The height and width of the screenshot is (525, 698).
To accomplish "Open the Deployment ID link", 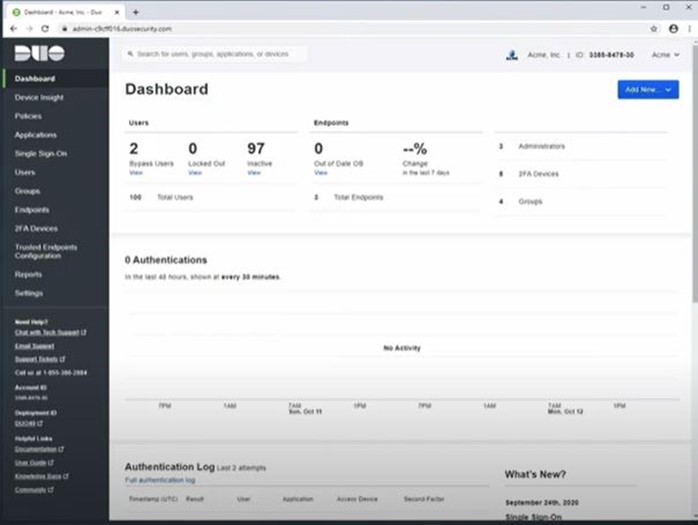I will pos(28,423).
